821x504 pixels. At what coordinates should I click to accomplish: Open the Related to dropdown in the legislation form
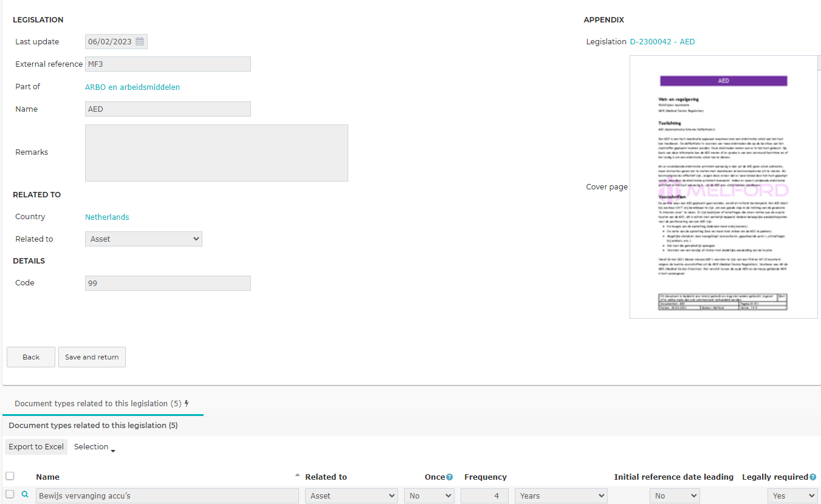143,239
